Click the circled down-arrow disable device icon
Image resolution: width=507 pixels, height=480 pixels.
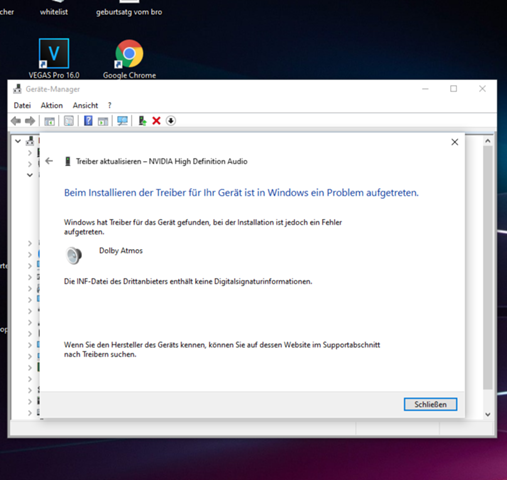(x=171, y=121)
